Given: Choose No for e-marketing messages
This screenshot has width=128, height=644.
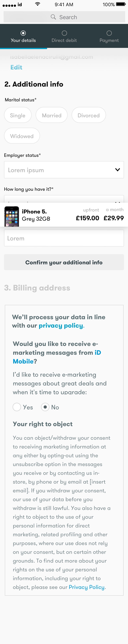Looking at the screenshot, I should pyautogui.click(x=45, y=407).
